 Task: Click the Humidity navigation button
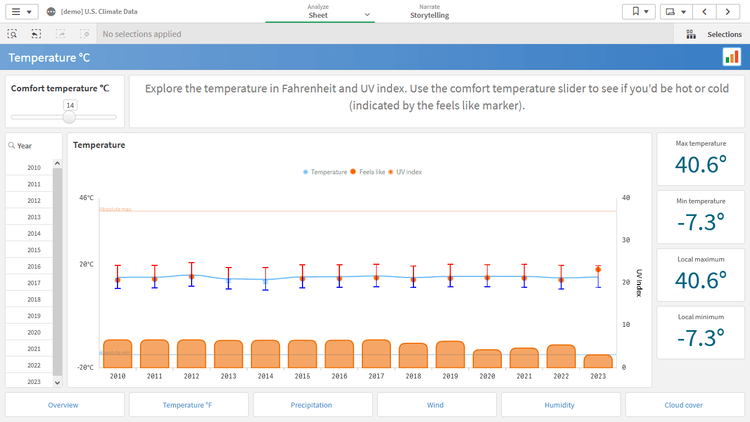(559, 405)
